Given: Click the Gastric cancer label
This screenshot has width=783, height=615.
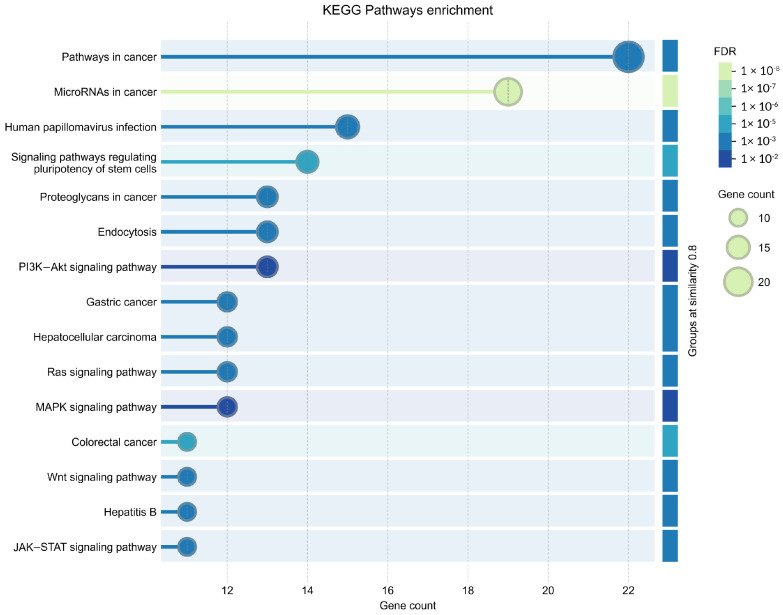Looking at the screenshot, I should [x=121, y=302].
